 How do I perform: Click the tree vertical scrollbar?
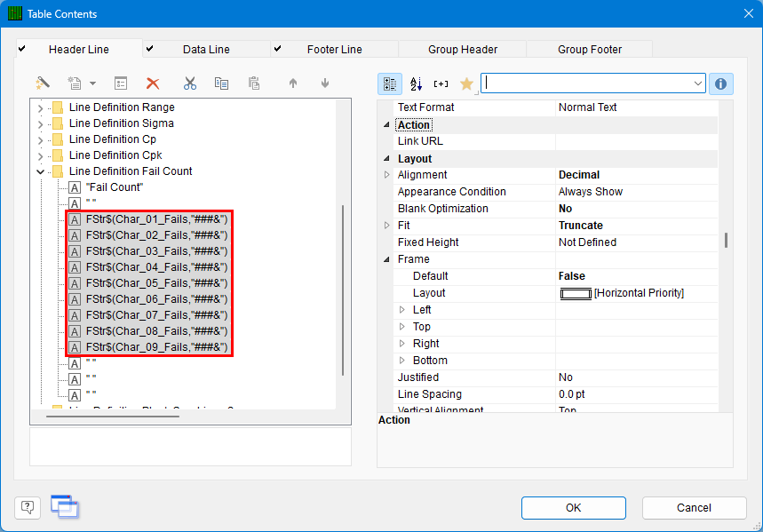pos(343,290)
